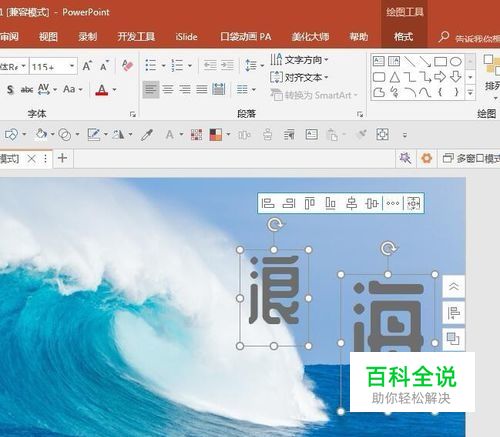Screen dimensions: 500x437
Task: Center horizontally in floating toolbar
Action: pos(351,203)
